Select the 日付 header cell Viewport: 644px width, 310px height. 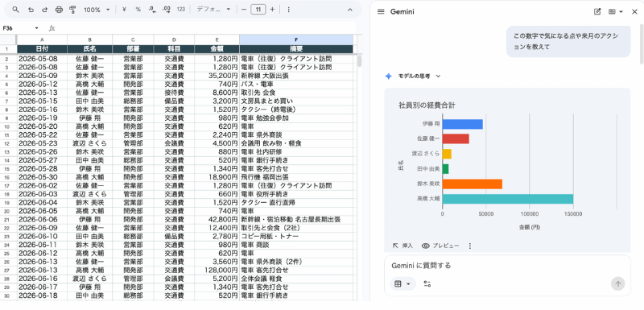tap(42, 49)
